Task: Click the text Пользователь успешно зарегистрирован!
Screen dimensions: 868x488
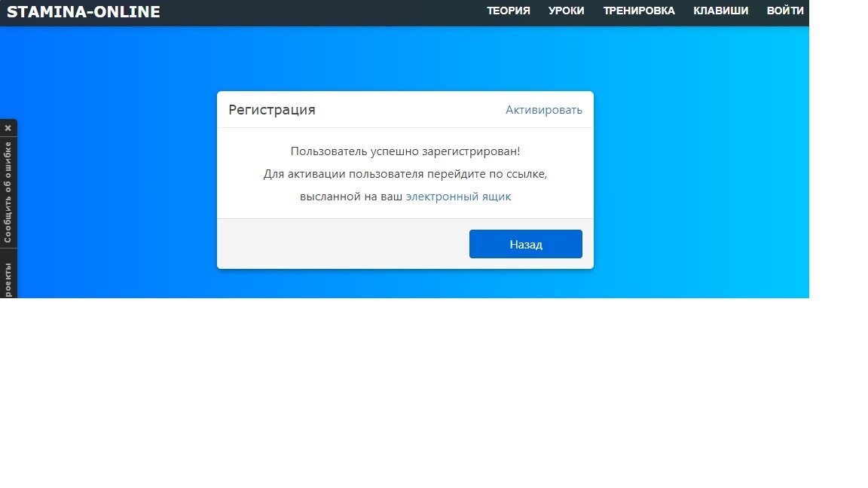Action: 405,151
